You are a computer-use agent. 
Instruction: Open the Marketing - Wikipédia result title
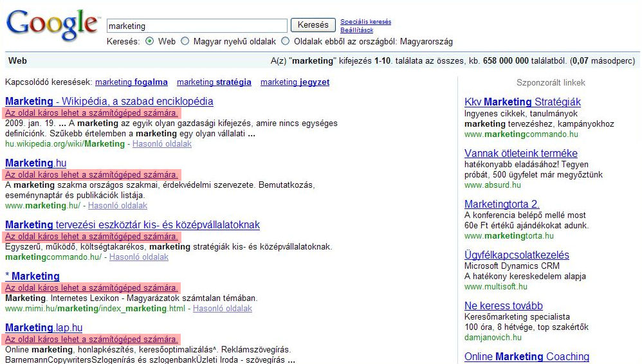[109, 101]
